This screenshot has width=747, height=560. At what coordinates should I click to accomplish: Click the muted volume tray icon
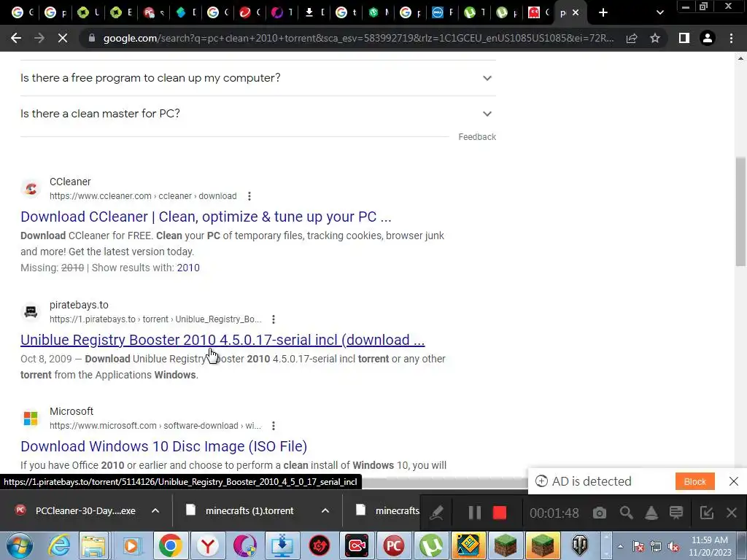click(x=673, y=547)
